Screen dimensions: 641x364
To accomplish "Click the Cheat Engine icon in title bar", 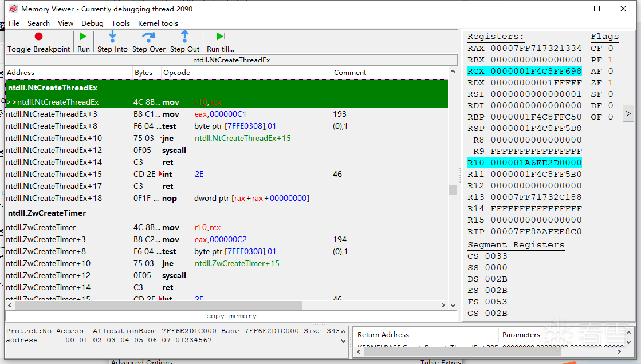I will click(x=14, y=9).
